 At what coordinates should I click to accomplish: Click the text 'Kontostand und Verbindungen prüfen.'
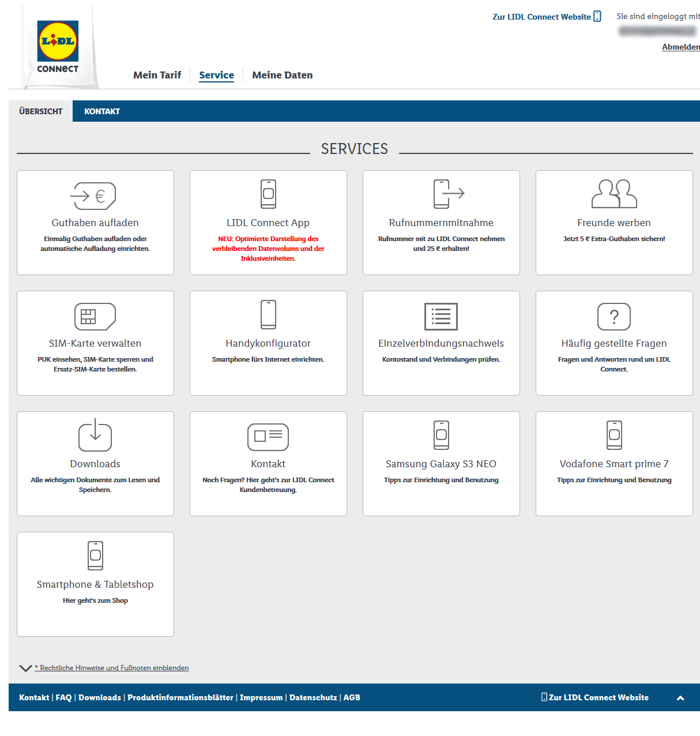coord(441,359)
